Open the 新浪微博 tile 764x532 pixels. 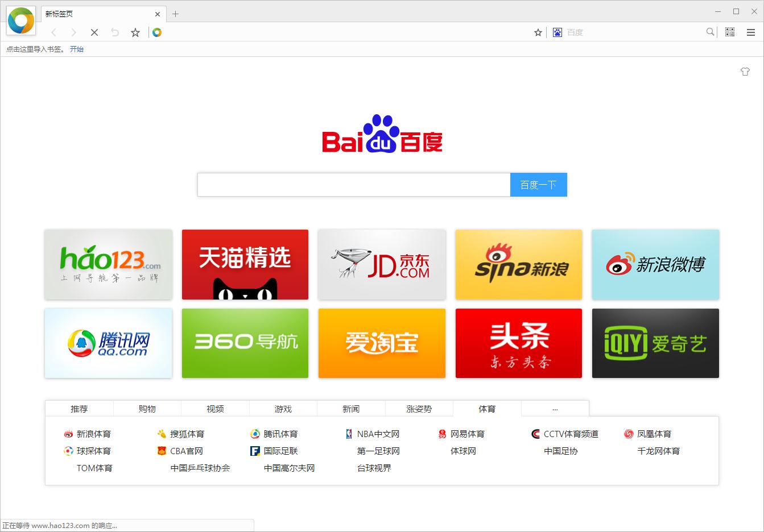(655, 264)
